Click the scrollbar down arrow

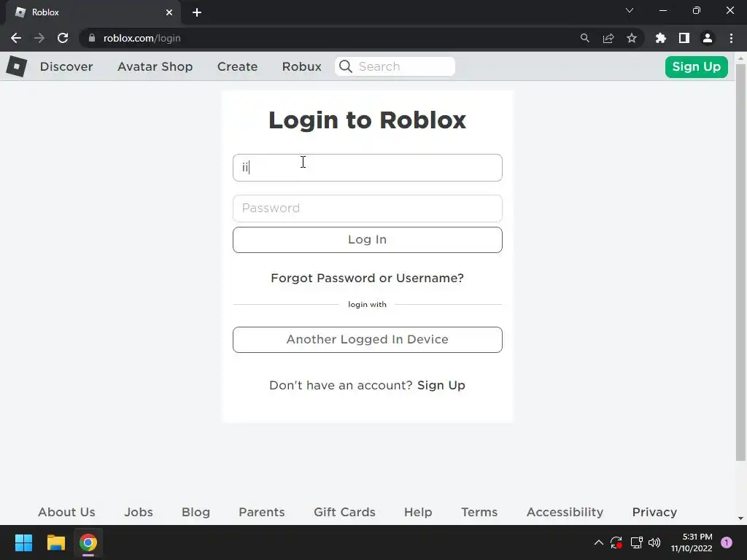(740, 518)
